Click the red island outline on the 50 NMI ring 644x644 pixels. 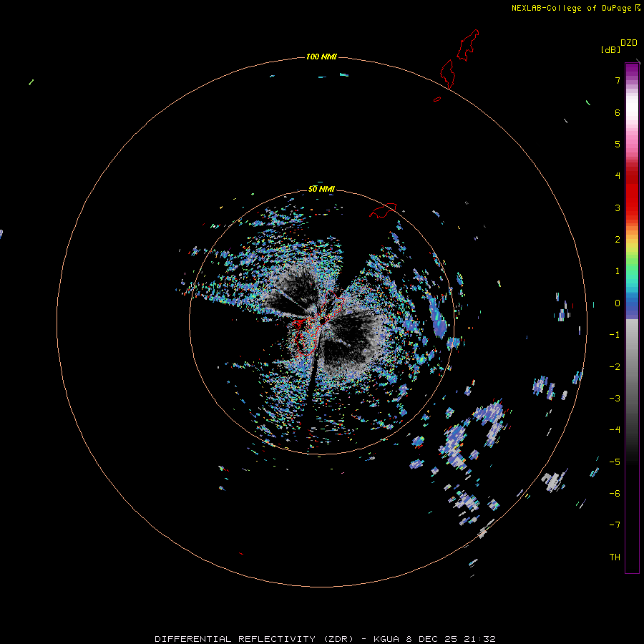383,210
